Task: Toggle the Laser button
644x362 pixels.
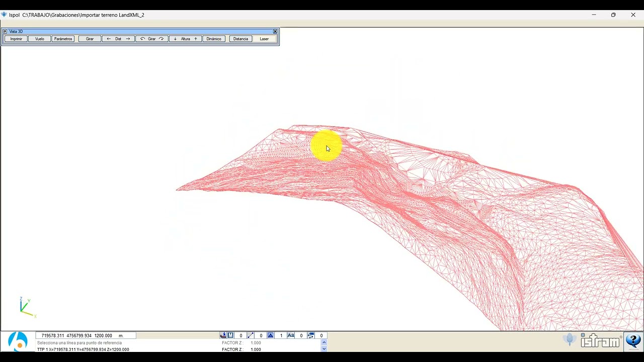Action: [x=264, y=39]
